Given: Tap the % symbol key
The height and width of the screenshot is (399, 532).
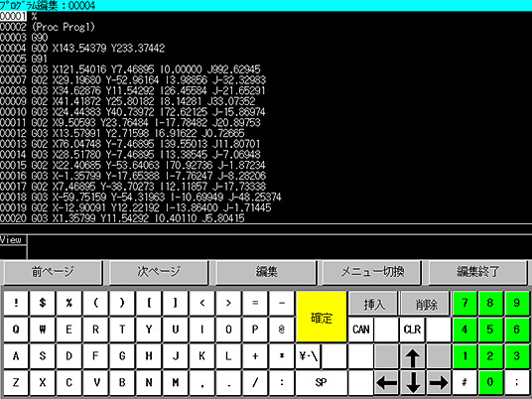Looking at the screenshot, I should (68, 303).
